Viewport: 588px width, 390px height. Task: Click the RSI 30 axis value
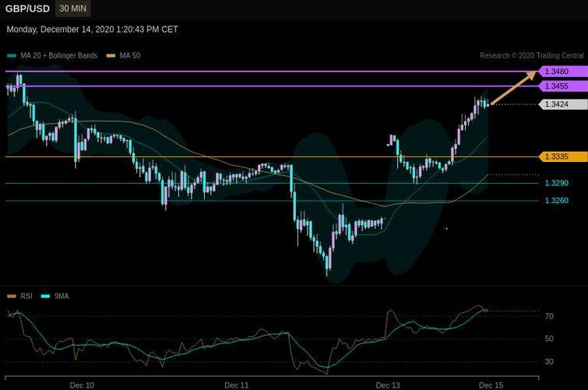pos(549,361)
